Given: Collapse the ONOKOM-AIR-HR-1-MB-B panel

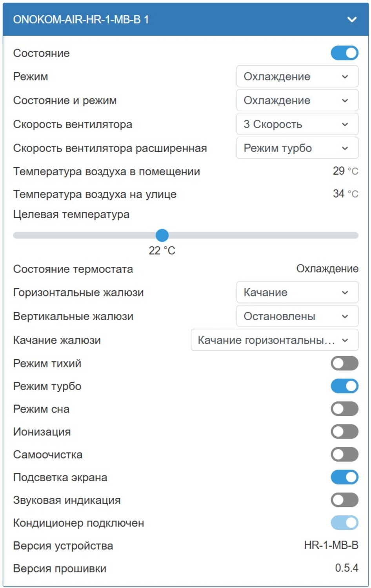Looking at the screenshot, I should [x=352, y=19].
